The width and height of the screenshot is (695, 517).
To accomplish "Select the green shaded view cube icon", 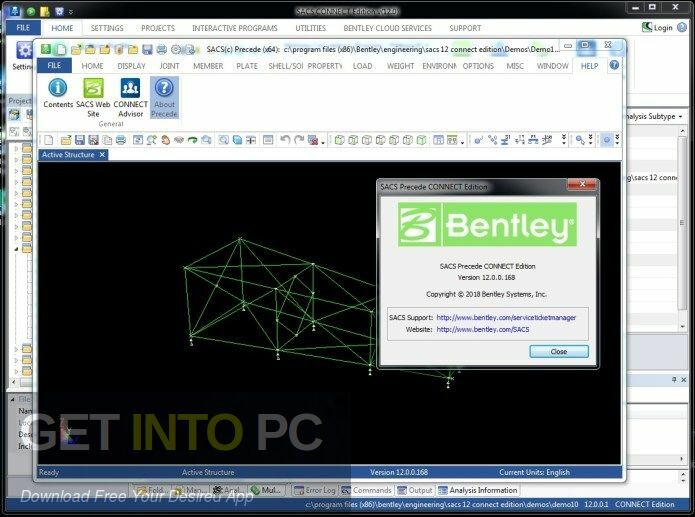I will coord(422,140).
